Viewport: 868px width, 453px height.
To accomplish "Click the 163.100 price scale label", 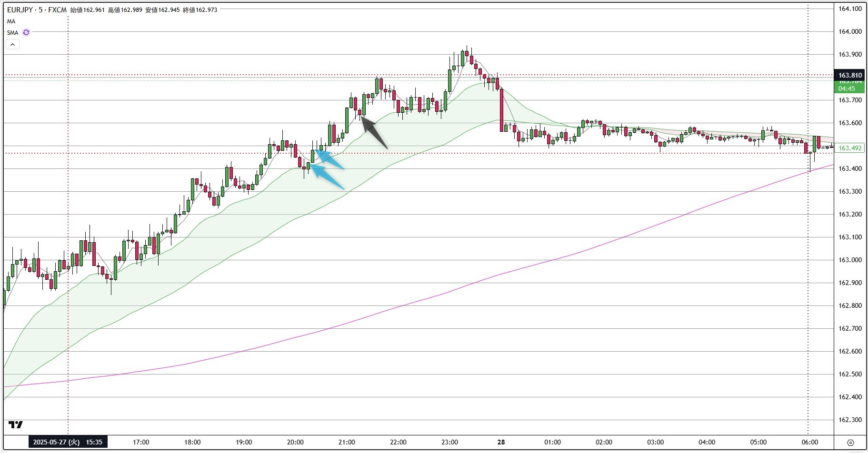I will [850, 237].
